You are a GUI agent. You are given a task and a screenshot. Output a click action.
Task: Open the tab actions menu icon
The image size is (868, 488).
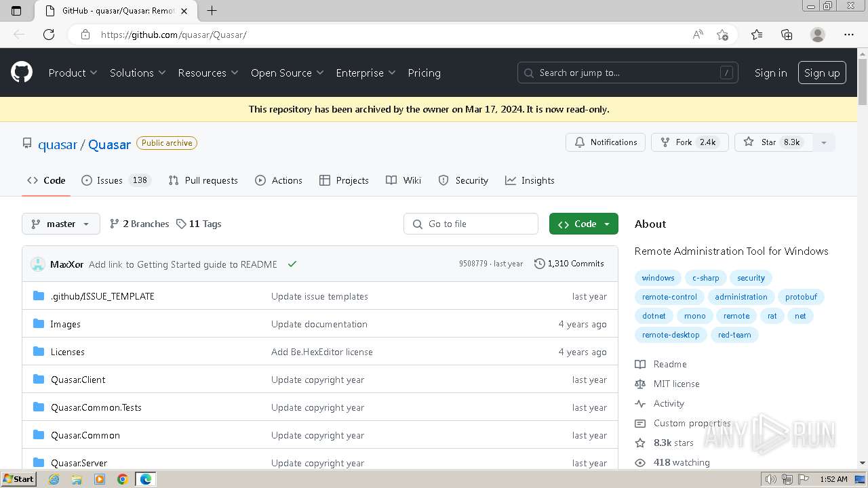(x=16, y=10)
